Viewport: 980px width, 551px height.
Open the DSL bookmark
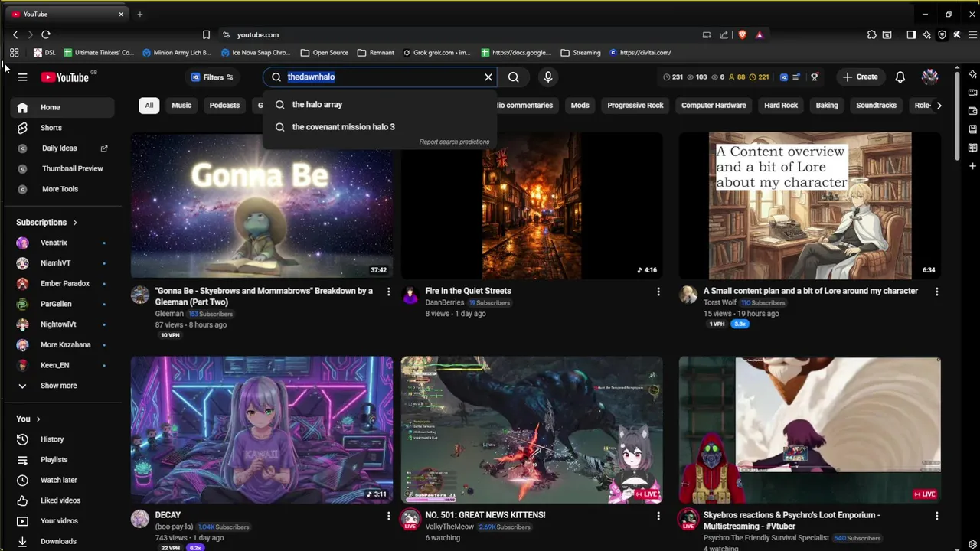[x=44, y=53]
